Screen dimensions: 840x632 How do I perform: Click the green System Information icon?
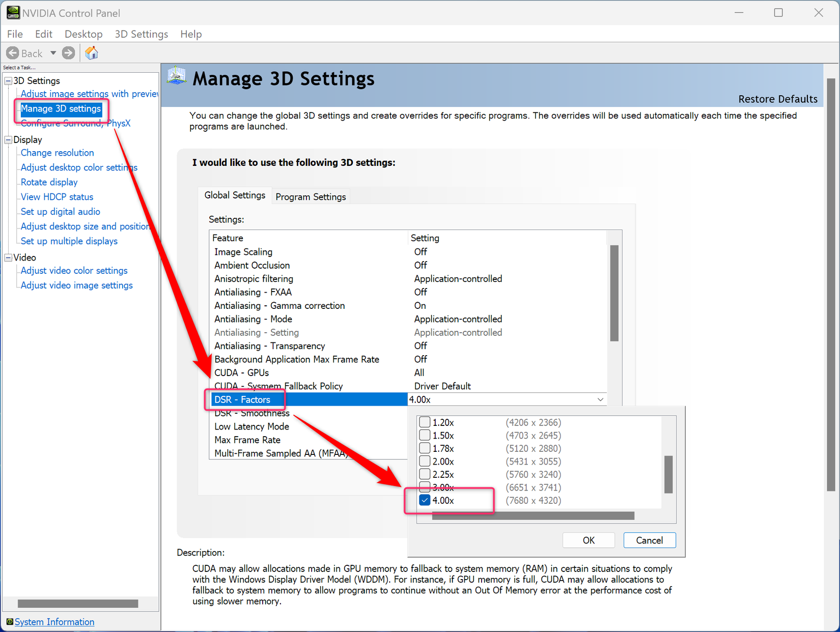[9, 621]
